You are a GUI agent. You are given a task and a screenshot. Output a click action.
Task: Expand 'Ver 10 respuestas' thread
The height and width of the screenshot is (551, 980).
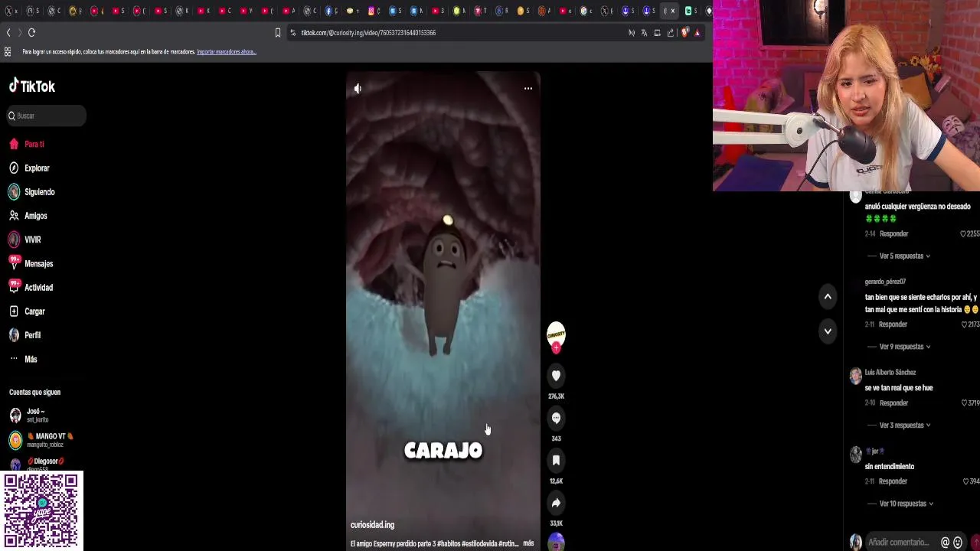pos(906,504)
